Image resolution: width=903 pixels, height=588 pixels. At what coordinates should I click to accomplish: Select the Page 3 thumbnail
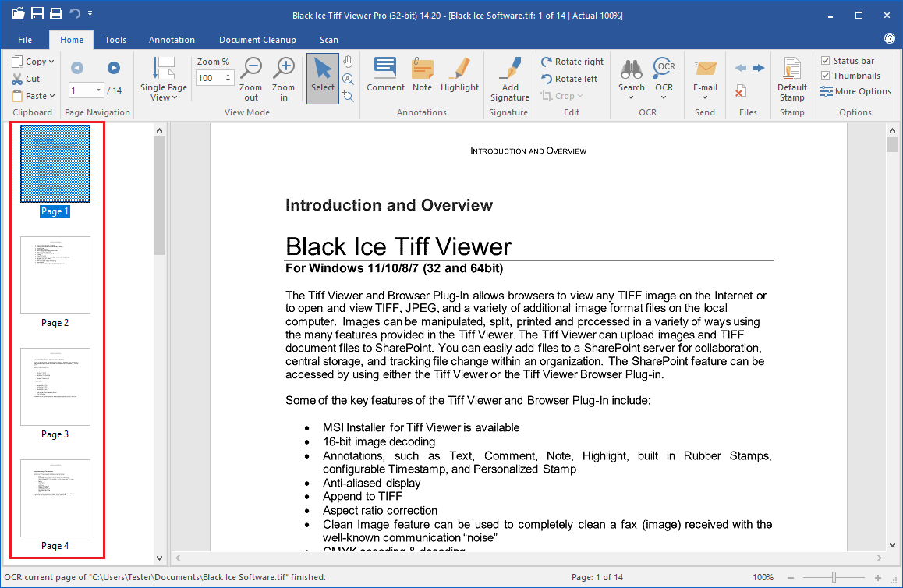coord(55,387)
